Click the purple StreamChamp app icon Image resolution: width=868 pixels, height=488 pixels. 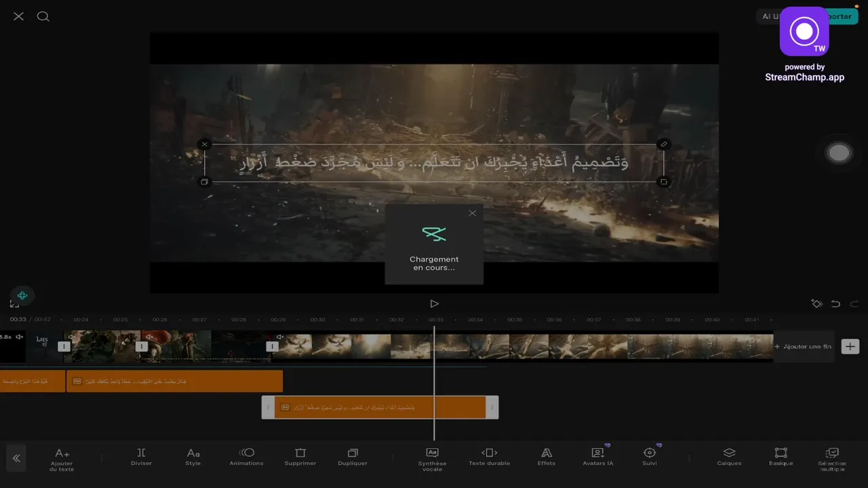pos(804,31)
